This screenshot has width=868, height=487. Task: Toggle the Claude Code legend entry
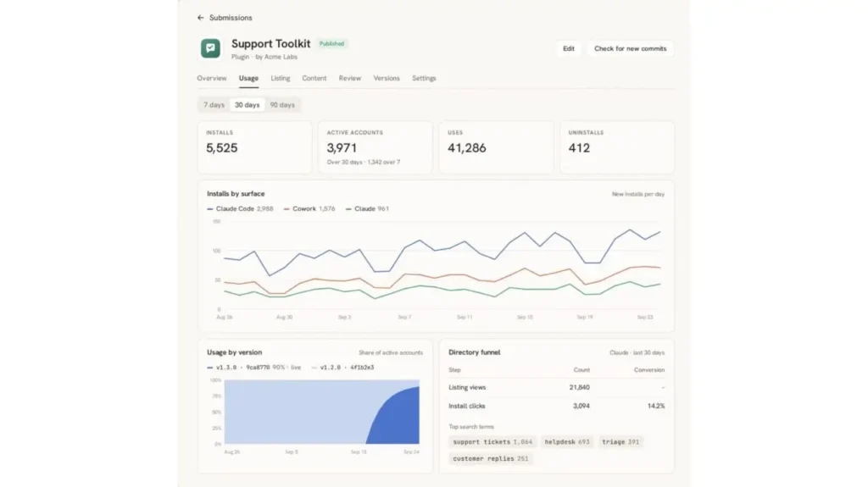pyautogui.click(x=240, y=208)
